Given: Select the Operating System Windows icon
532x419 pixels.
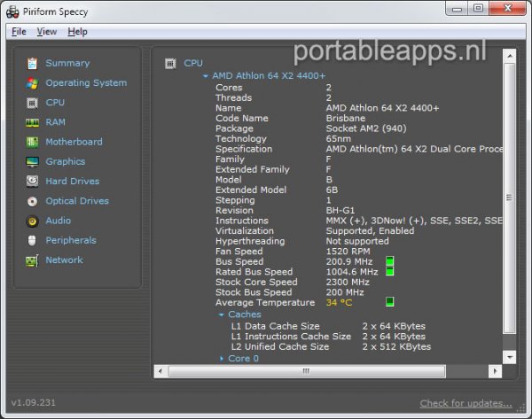Looking at the screenshot, I should 32,83.
